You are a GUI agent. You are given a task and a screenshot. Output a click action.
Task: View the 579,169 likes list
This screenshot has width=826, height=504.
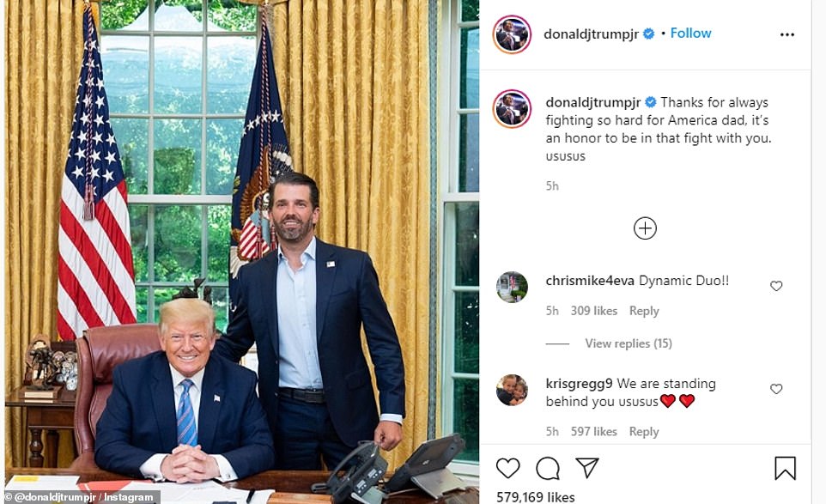tap(535, 496)
